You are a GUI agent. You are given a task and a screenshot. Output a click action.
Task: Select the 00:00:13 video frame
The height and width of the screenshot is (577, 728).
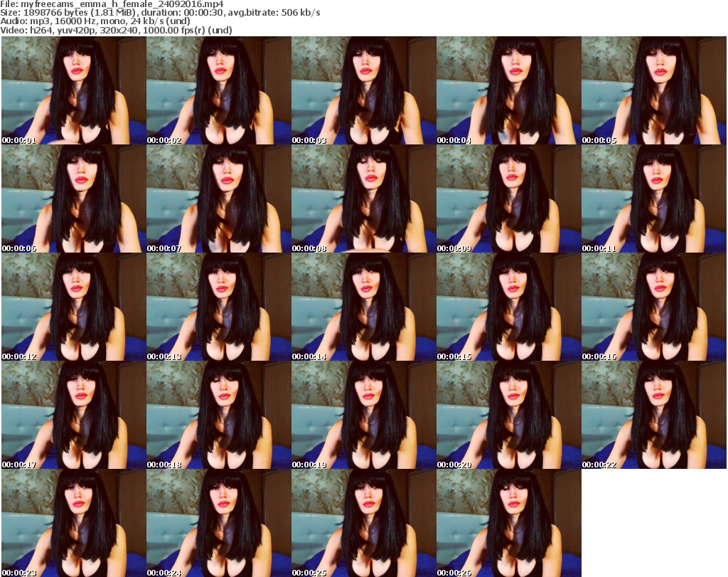pyautogui.click(x=219, y=307)
